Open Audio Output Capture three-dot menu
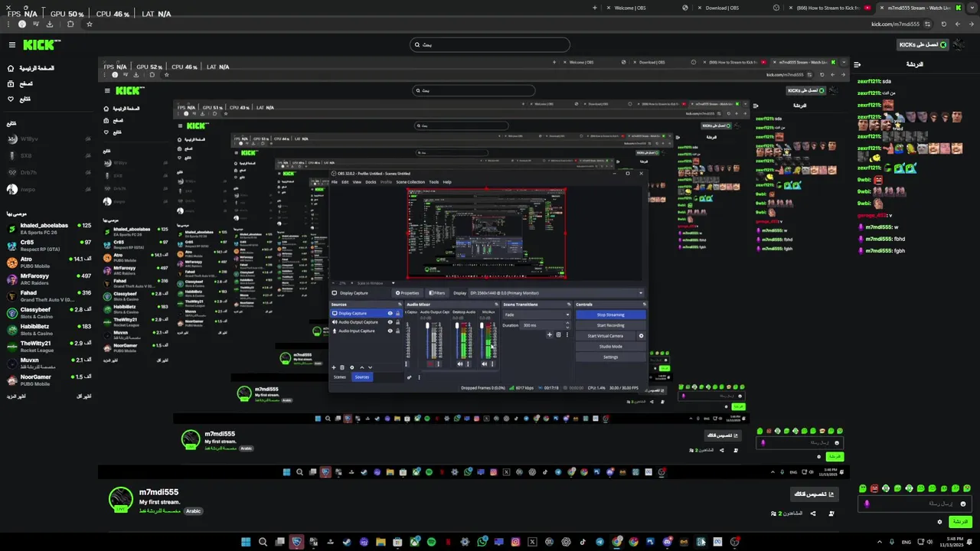Image resolution: width=980 pixels, height=551 pixels. (438, 364)
